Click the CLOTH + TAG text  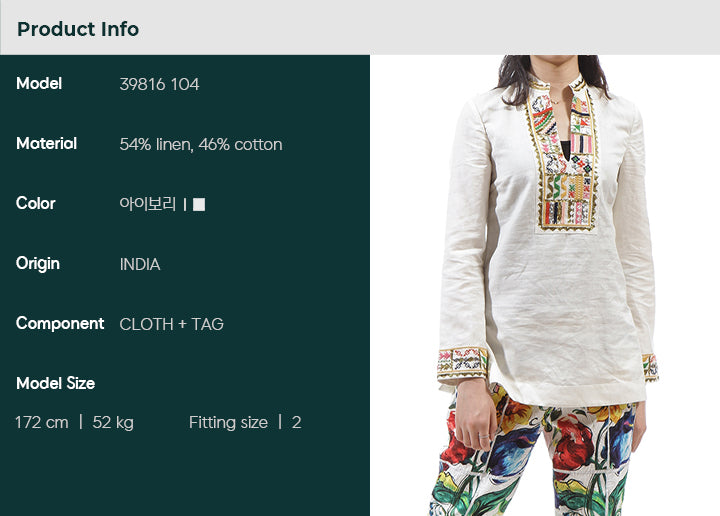pos(171,325)
